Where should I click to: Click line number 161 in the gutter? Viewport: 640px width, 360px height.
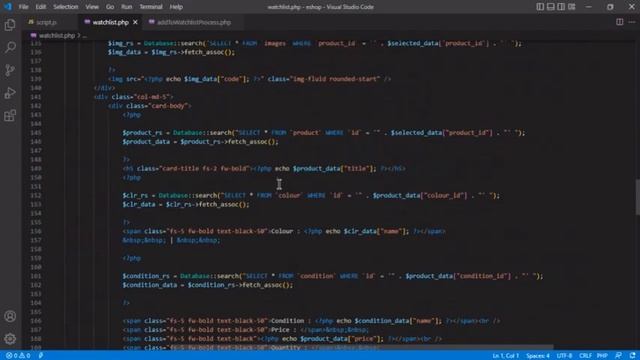click(x=36, y=276)
